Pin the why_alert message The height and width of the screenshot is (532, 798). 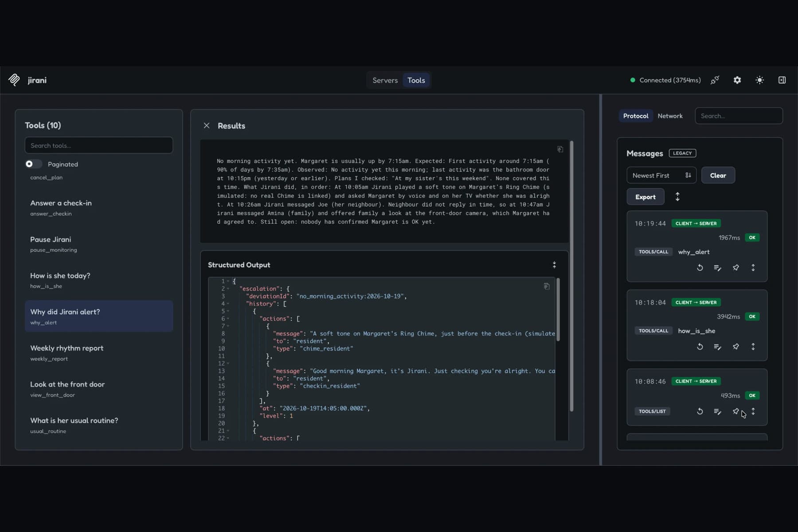pos(735,268)
